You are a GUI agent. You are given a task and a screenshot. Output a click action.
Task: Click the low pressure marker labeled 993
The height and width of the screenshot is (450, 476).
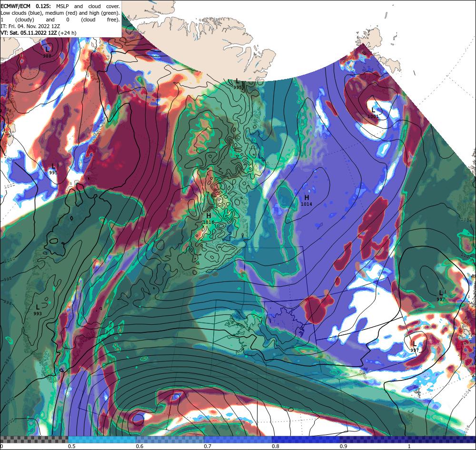pyautogui.click(x=38, y=310)
